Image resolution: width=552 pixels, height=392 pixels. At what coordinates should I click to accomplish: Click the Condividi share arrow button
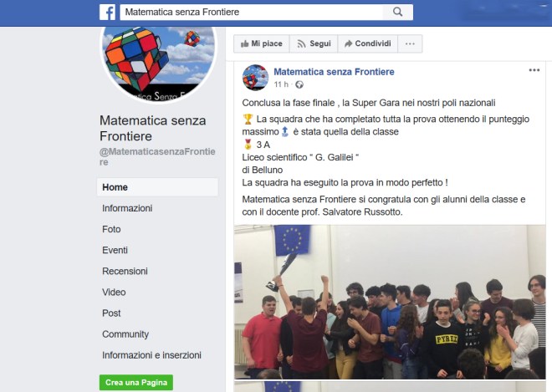(x=367, y=43)
